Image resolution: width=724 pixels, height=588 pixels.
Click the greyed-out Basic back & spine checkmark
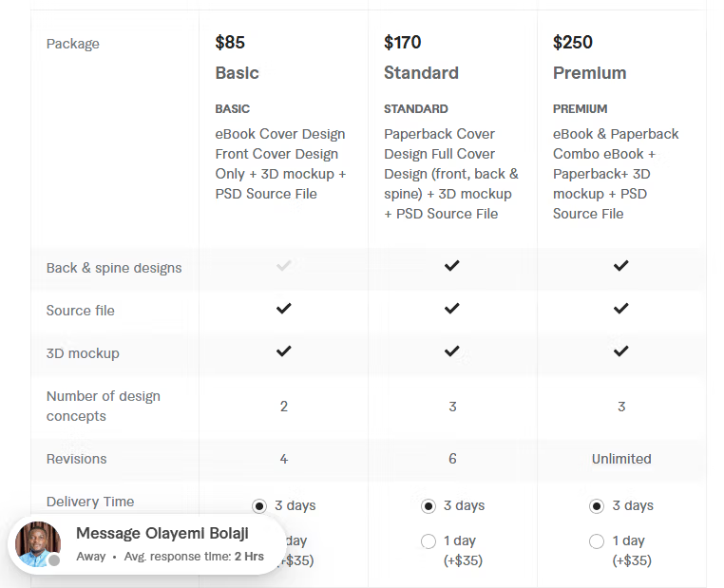tap(283, 266)
